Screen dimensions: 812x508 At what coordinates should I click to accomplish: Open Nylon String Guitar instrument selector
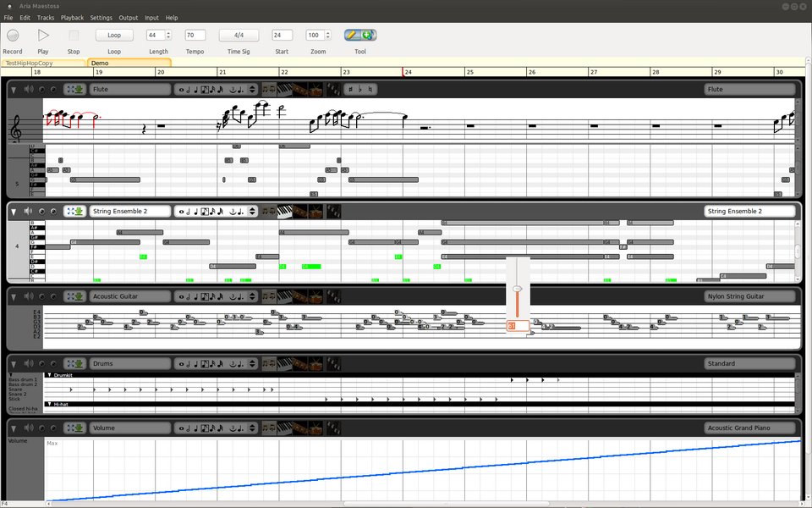pyautogui.click(x=750, y=296)
